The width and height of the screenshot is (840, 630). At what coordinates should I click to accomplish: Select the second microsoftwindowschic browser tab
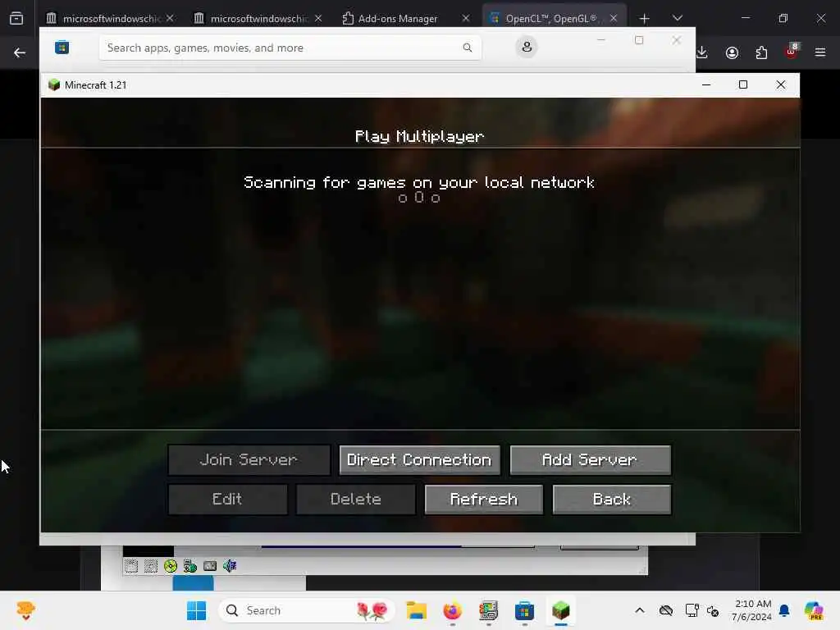click(x=258, y=18)
